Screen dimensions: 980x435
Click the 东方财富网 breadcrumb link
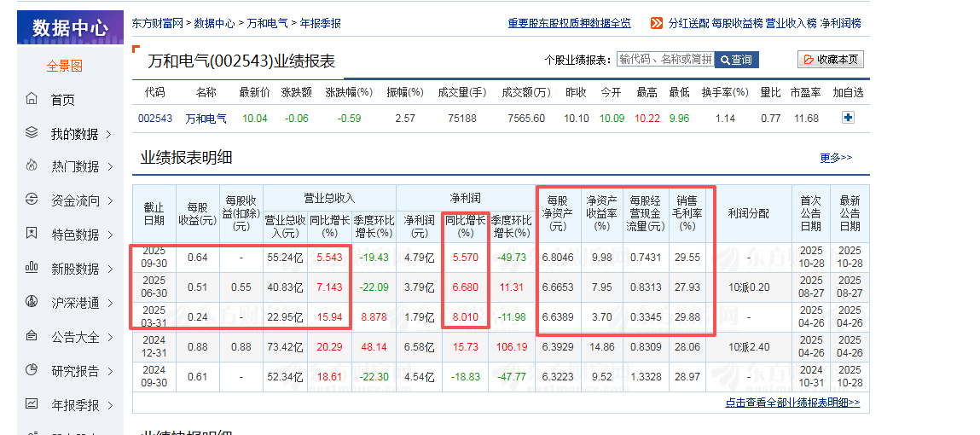click(158, 23)
